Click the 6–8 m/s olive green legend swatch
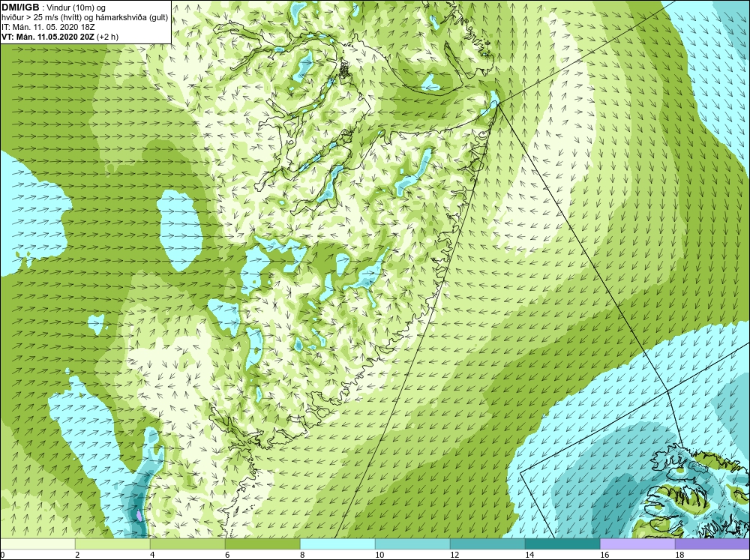 pyautogui.click(x=262, y=544)
